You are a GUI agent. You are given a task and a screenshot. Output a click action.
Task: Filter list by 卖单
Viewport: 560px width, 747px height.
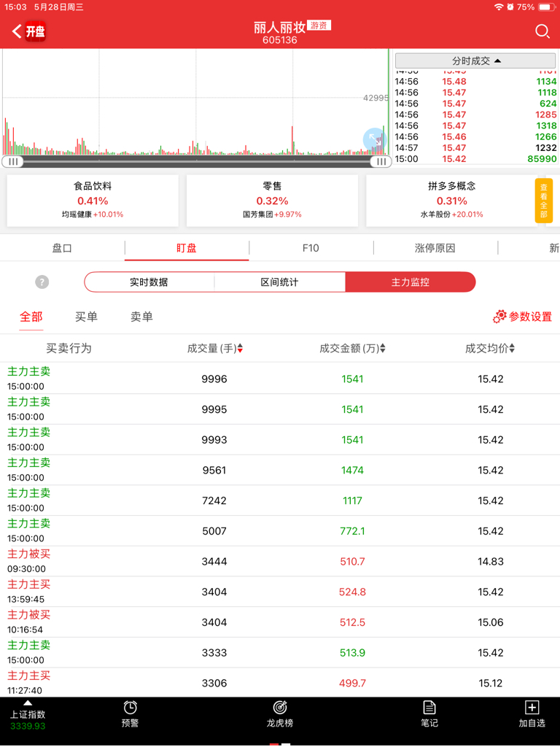(142, 317)
